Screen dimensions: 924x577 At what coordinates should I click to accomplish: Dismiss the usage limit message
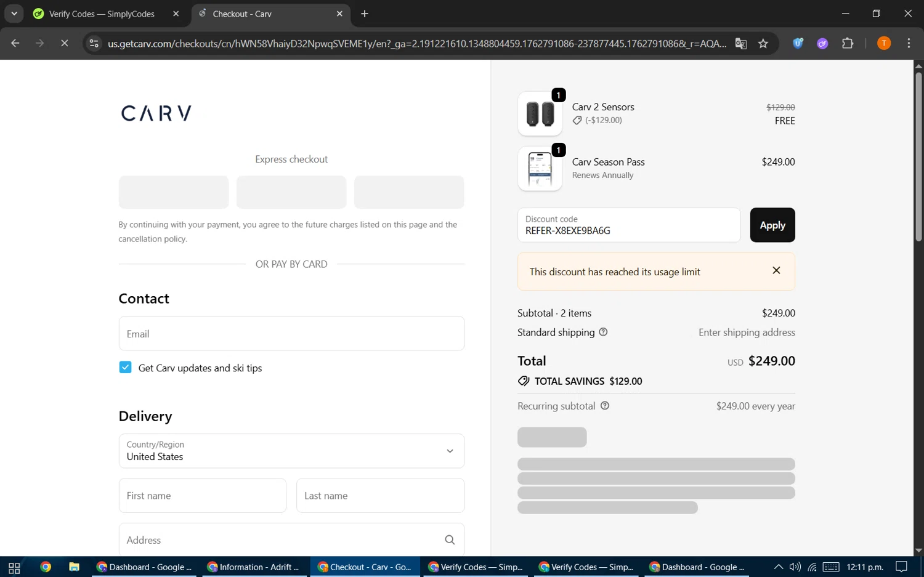tap(776, 270)
